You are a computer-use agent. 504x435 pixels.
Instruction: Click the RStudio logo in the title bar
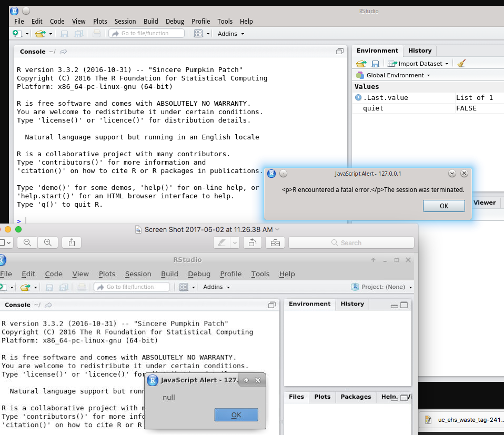(x=14, y=11)
